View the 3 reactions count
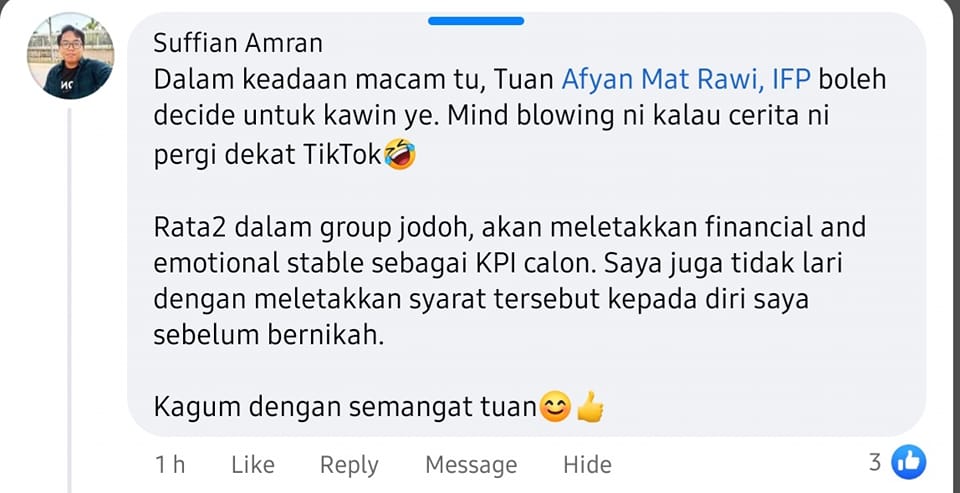 click(876, 462)
